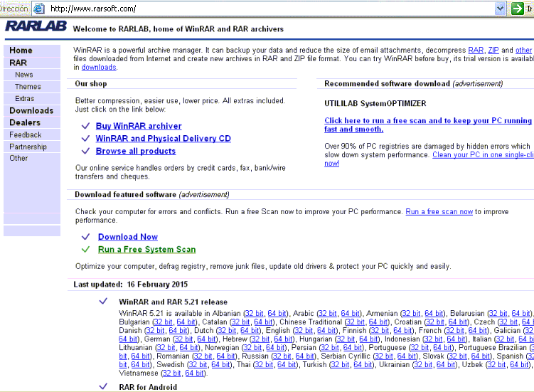Click 'Last updated: 16 February 2015' text
534x392 pixels.
click(130, 285)
